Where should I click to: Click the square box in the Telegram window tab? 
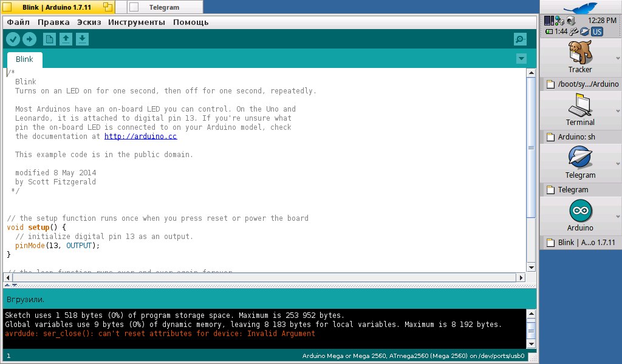134,7
